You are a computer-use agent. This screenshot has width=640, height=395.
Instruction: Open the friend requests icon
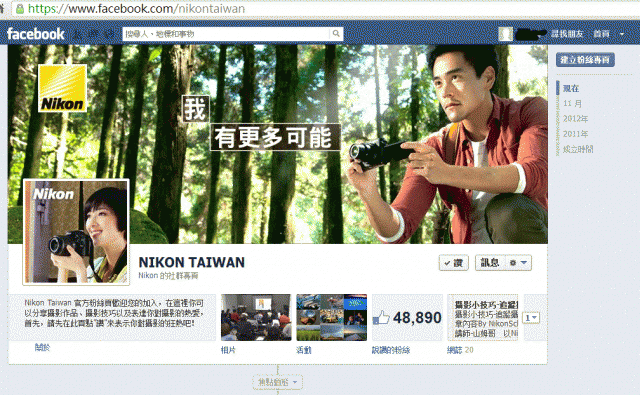[78, 34]
